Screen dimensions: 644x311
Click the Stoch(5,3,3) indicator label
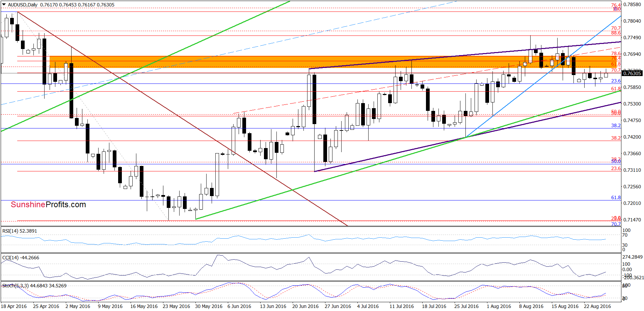(x=34, y=286)
